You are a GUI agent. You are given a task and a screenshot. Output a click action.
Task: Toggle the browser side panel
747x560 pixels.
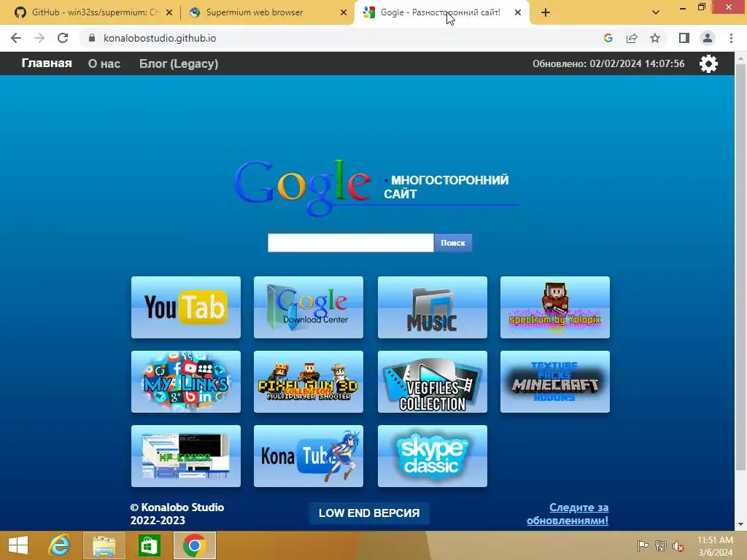[x=684, y=38]
